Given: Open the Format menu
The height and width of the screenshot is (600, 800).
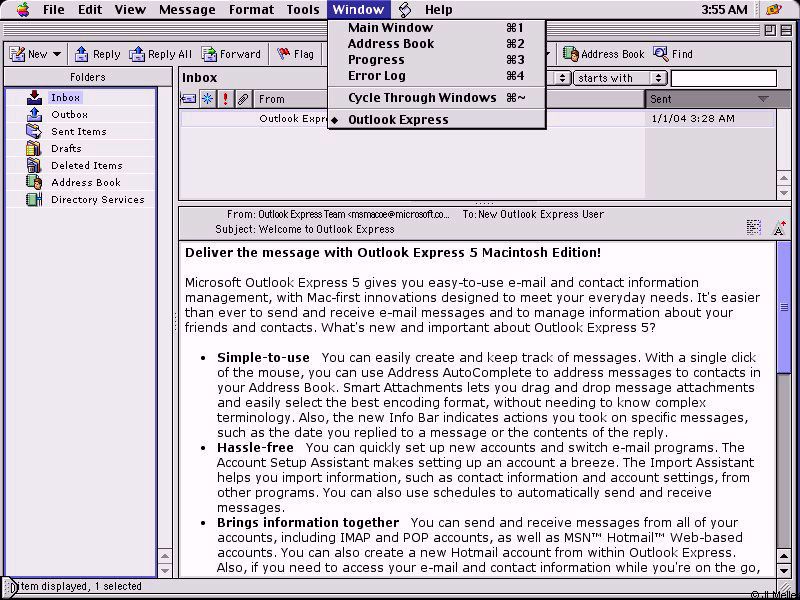Looking at the screenshot, I should tap(251, 10).
